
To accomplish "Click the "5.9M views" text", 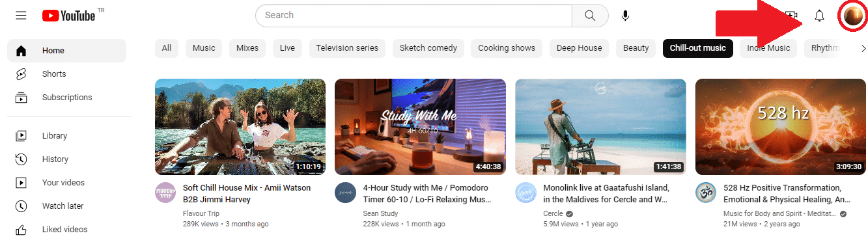I will click(x=561, y=224).
